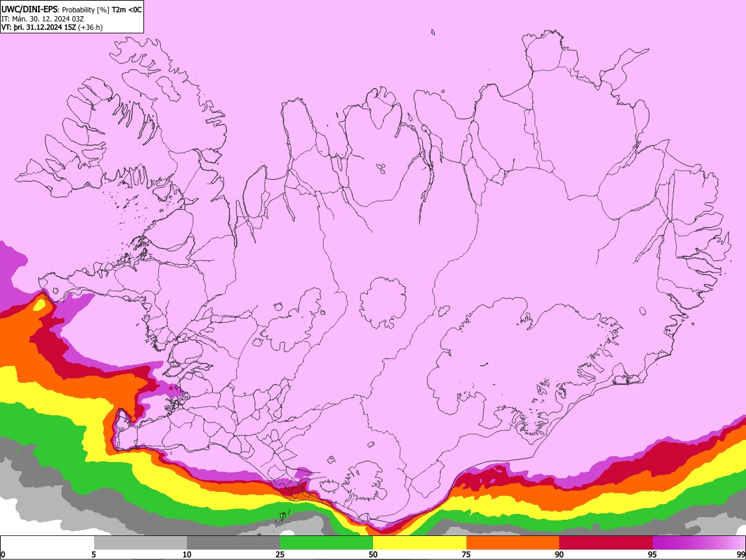The width and height of the screenshot is (746, 560).
Task: Click the legend value '0'
Action: point(3,555)
